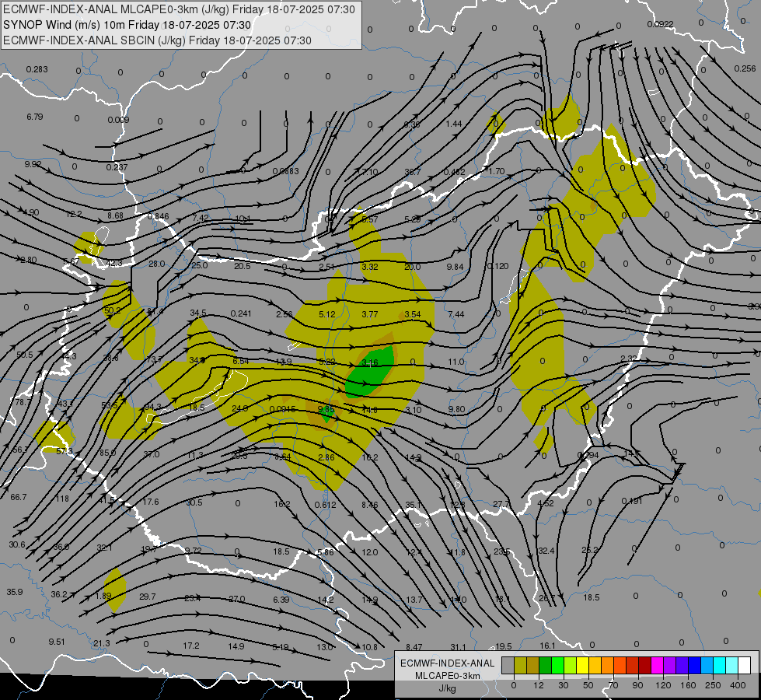Click the map value '9.92'
This screenshot has height=700, width=761.
pos(33,164)
